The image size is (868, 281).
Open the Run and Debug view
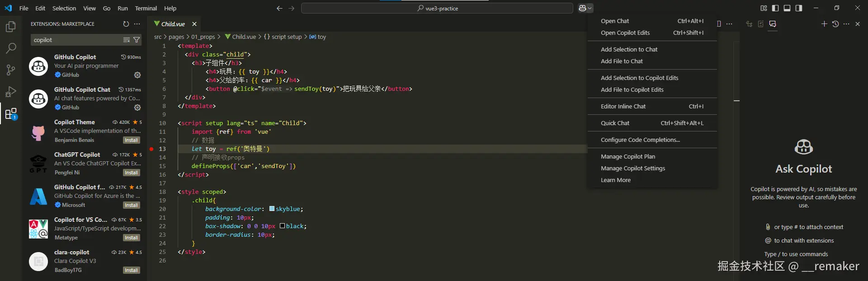(11, 92)
